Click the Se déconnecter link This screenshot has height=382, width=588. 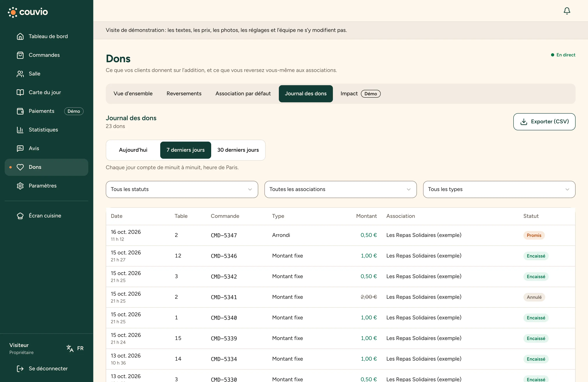(48, 369)
